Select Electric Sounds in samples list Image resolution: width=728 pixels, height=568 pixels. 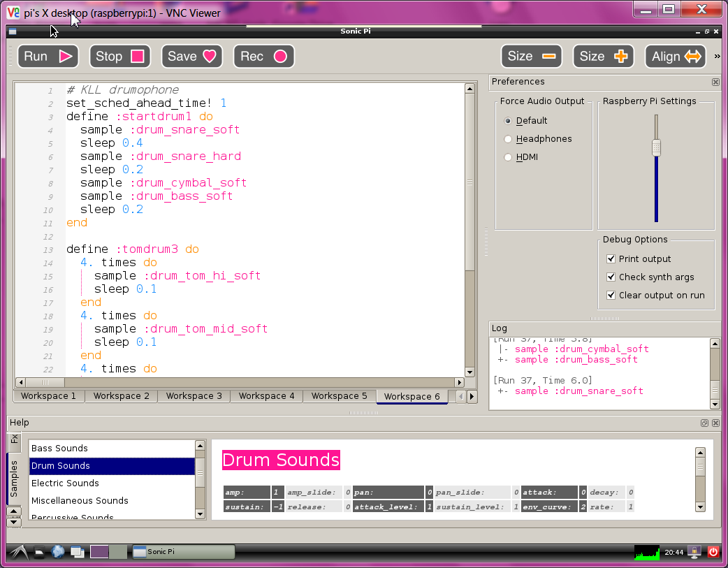(x=65, y=483)
